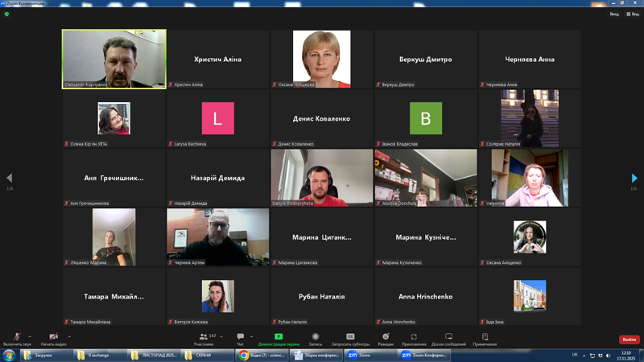644x362 pixels.
Task: Click the green Демонстрация экрана share icon
Action: tap(279, 337)
